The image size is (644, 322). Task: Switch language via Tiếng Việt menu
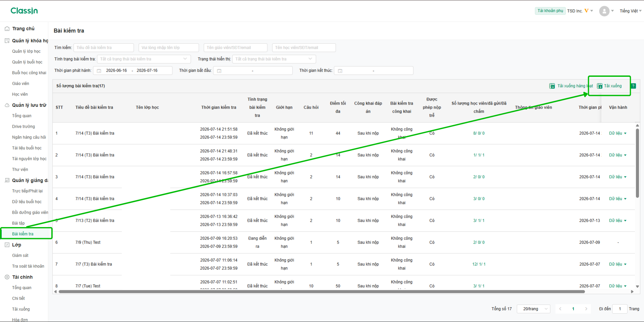pyautogui.click(x=630, y=11)
